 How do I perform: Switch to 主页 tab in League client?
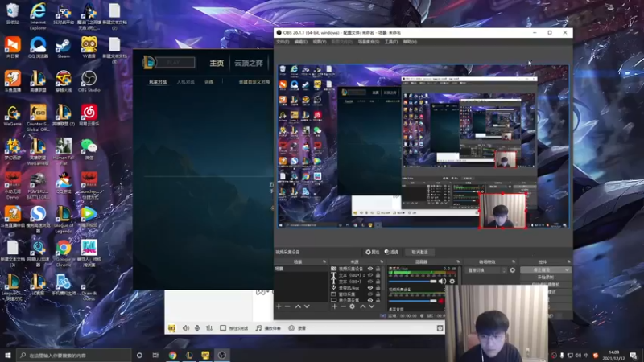217,63
